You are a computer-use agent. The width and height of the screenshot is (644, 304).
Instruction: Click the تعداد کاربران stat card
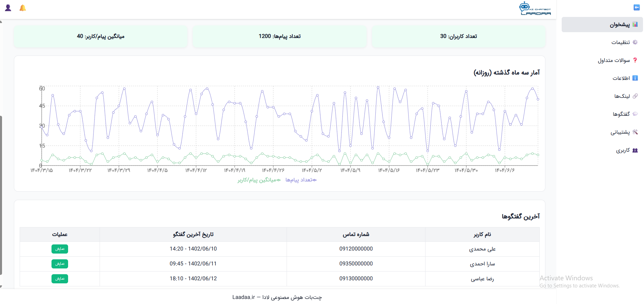pos(458,36)
